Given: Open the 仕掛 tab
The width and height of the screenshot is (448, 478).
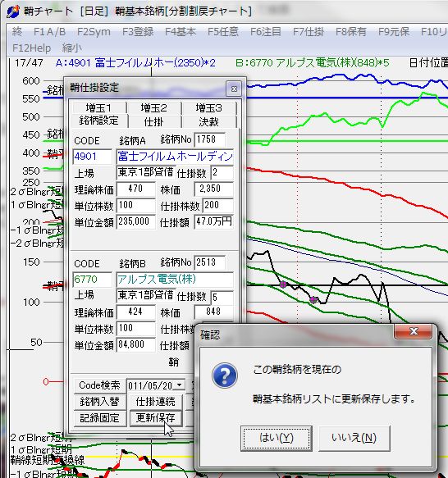Looking at the screenshot, I should coord(153,122).
